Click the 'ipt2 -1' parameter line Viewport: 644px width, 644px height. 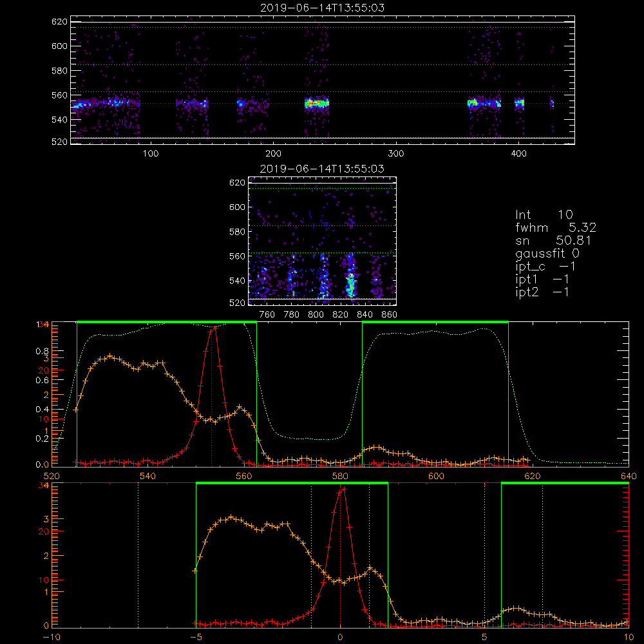542,292
